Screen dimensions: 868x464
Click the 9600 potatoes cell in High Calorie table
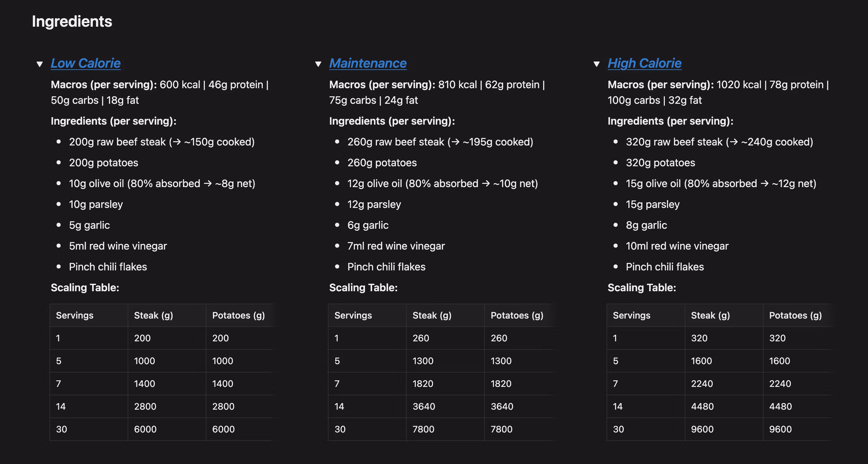coord(780,429)
